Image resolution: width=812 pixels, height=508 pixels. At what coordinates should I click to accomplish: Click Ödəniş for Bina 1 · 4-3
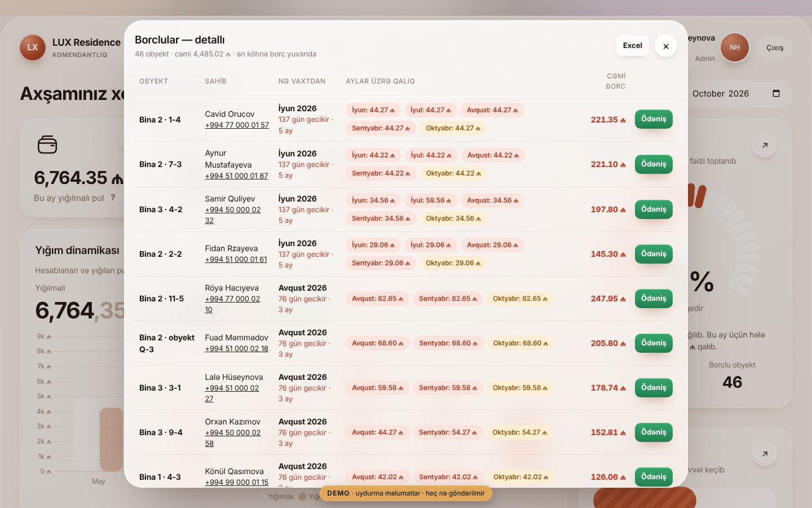click(654, 477)
